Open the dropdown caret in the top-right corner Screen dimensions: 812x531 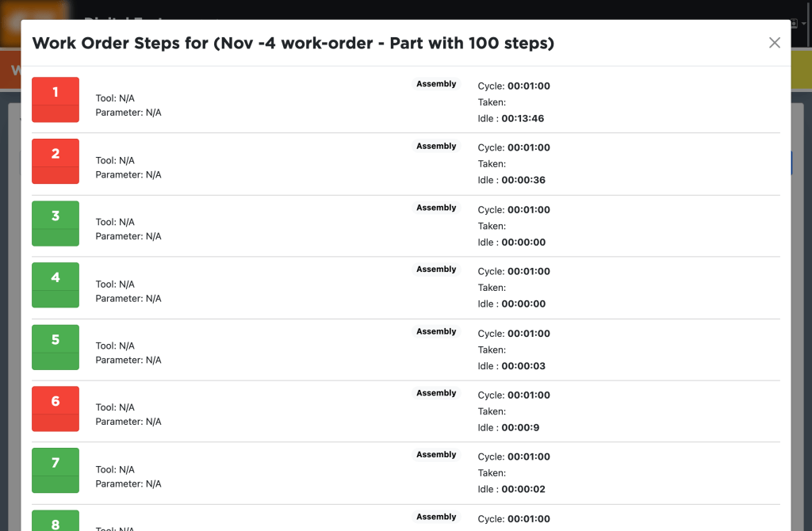coord(803,24)
